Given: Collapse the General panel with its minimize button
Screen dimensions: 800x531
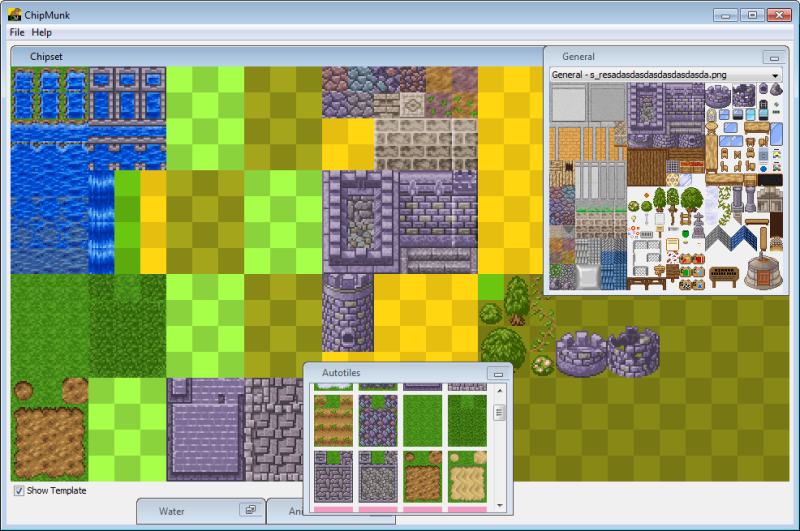Looking at the screenshot, I should [771, 57].
